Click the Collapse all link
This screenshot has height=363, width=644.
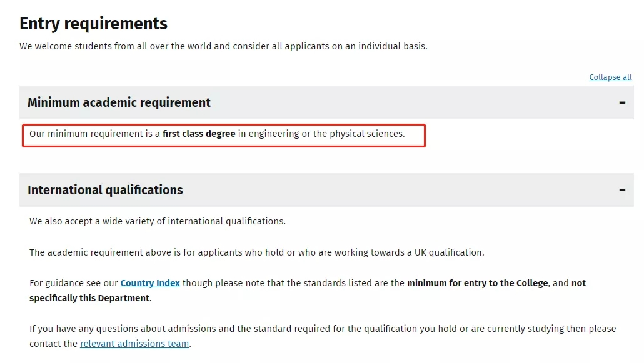[610, 77]
